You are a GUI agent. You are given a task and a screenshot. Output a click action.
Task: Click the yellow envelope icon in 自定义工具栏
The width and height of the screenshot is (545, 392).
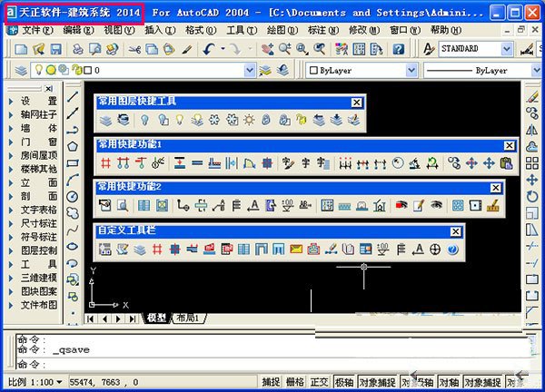point(296,249)
